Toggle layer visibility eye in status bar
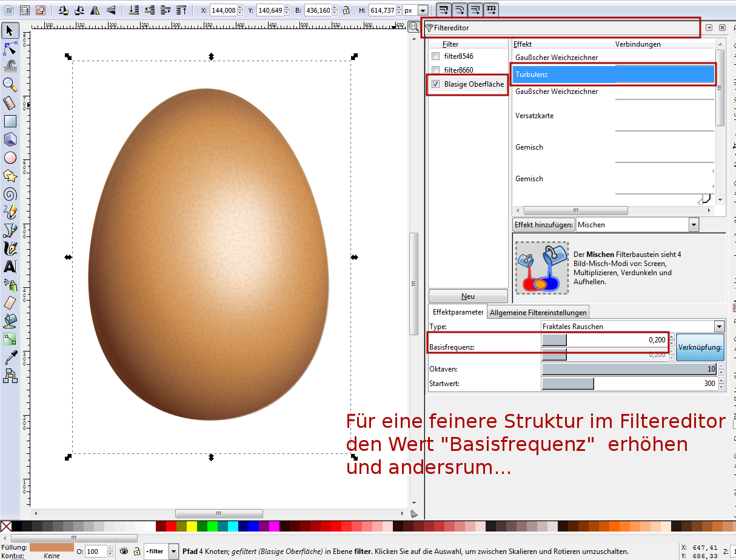Viewport: 736px width, 560px height. (x=124, y=551)
